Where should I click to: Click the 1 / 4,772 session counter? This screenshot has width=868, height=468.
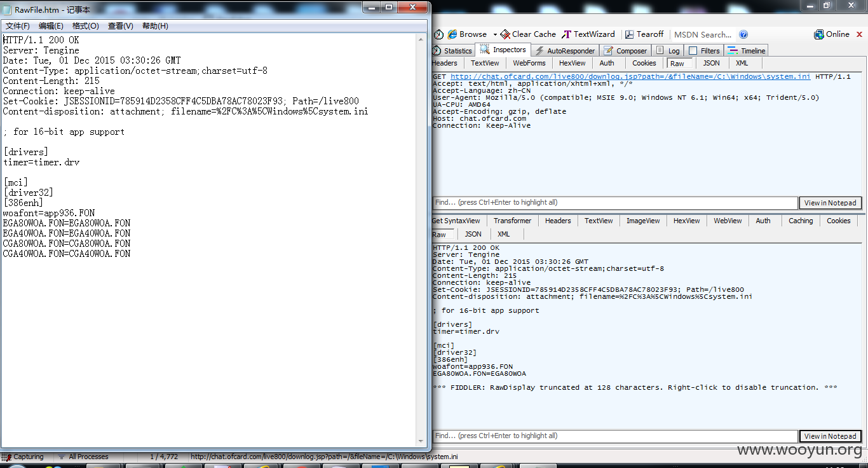pyautogui.click(x=165, y=457)
